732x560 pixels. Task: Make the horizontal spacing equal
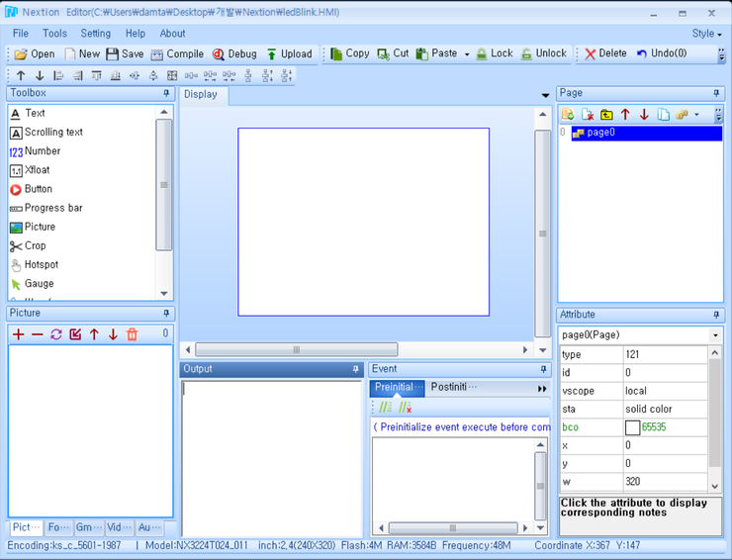click(x=191, y=75)
